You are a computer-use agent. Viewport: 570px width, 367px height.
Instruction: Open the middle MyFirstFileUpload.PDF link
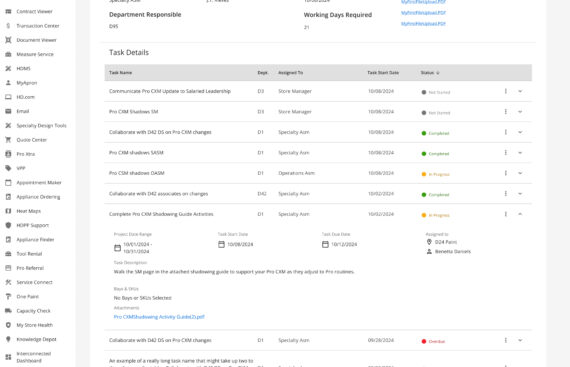tap(423, 13)
